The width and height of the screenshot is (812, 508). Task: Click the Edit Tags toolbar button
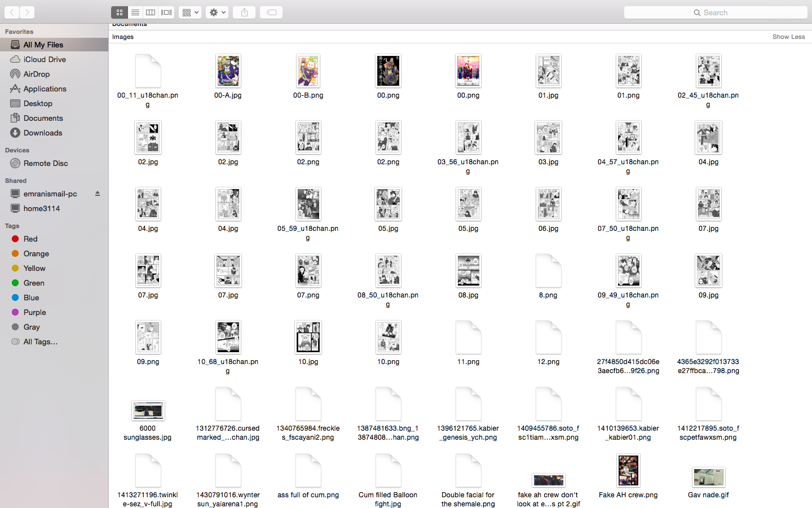pos(271,12)
